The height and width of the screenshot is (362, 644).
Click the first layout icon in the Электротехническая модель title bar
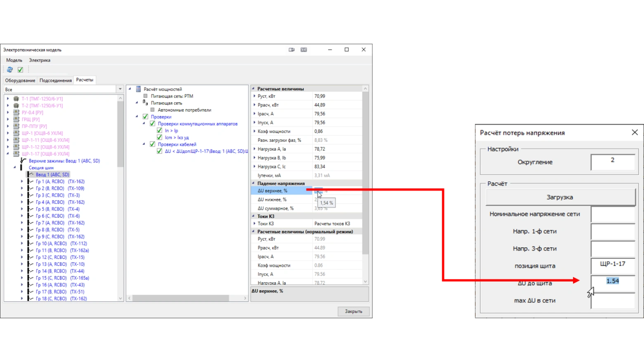coord(292,50)
